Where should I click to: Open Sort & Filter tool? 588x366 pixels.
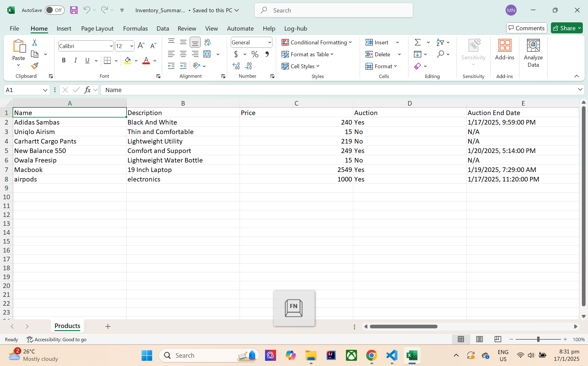point(440,42)
